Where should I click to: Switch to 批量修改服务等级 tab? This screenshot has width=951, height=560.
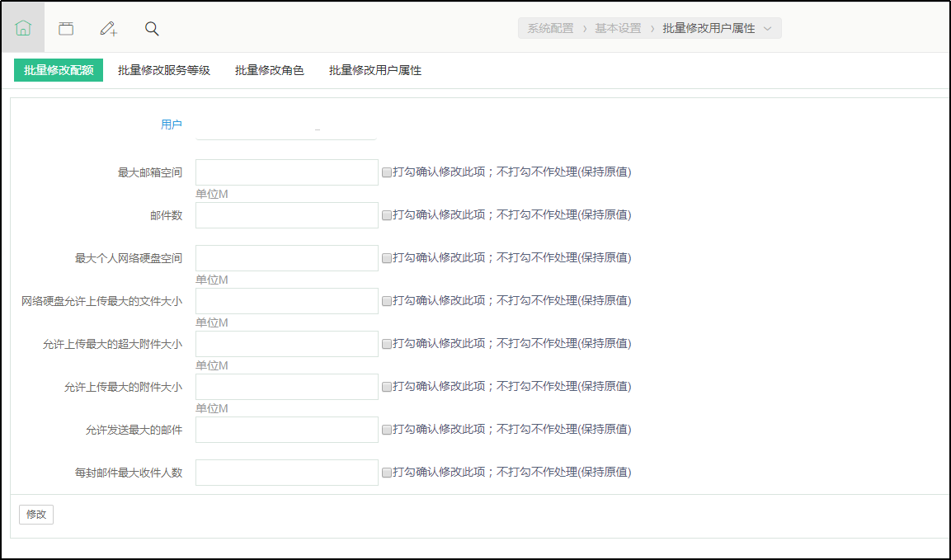pos(164,71)
